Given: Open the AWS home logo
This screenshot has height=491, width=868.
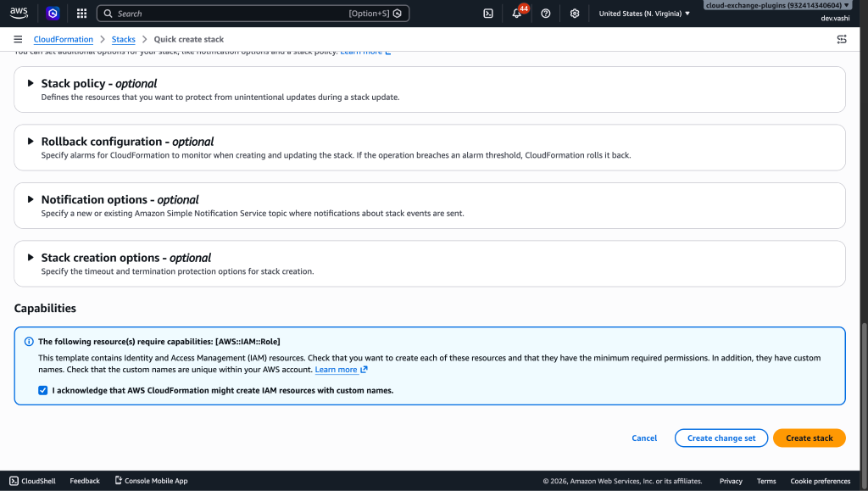Looking at the screenshot, I should [x=19, y=14].
